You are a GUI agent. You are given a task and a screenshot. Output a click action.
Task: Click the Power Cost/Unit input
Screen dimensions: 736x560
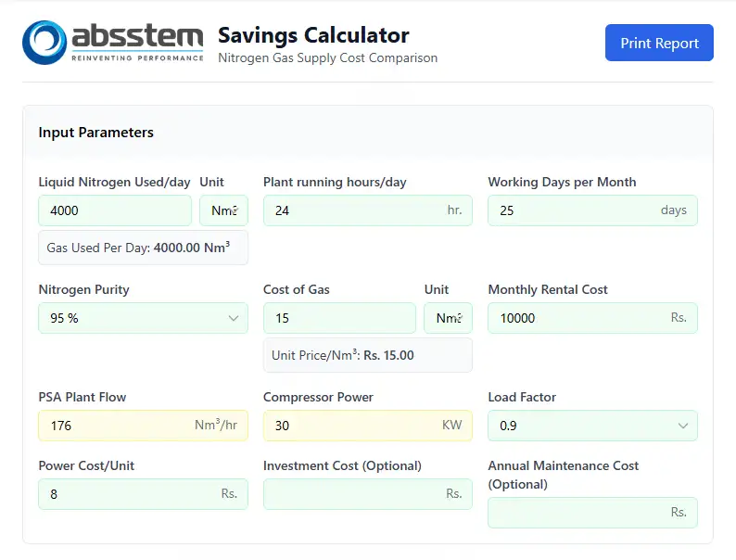point(130,494)
